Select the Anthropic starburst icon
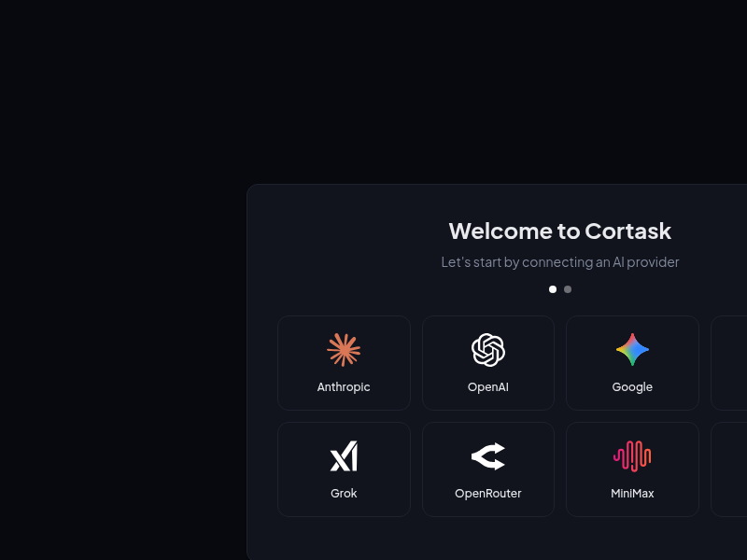Screen dimensions: 747x560 (x=344, y=350)
